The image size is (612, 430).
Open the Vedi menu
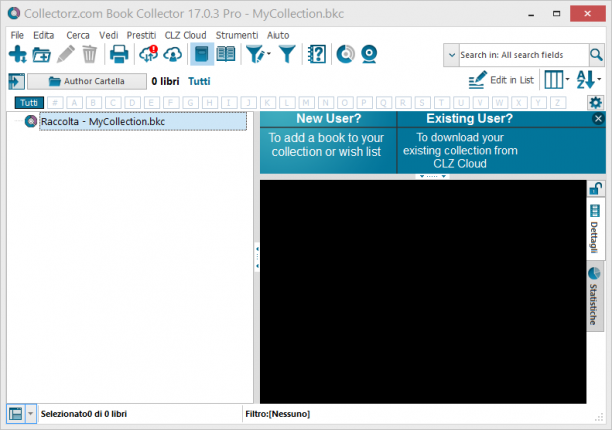(x=109, y=36)
